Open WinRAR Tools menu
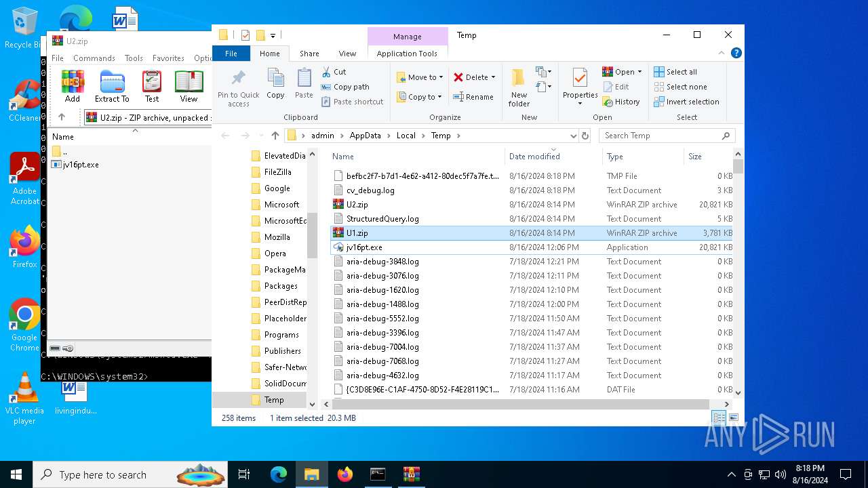The image size is (868, 488). pos(134,58)
